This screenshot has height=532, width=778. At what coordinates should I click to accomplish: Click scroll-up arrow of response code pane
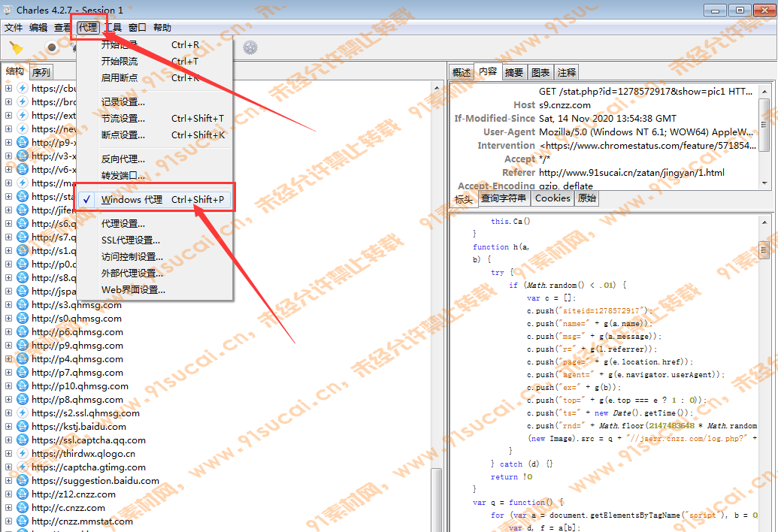point(764,222)
